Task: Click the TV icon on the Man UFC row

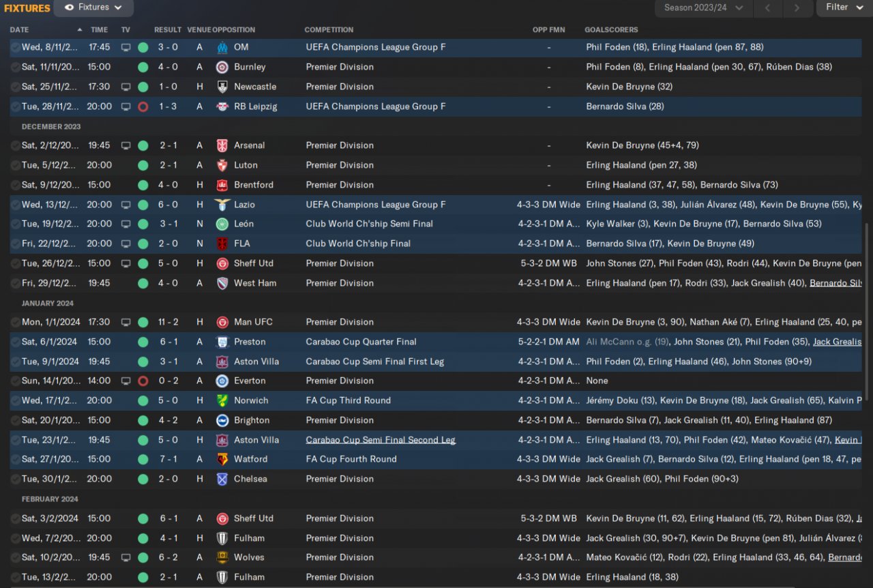Action: (125, 322)
